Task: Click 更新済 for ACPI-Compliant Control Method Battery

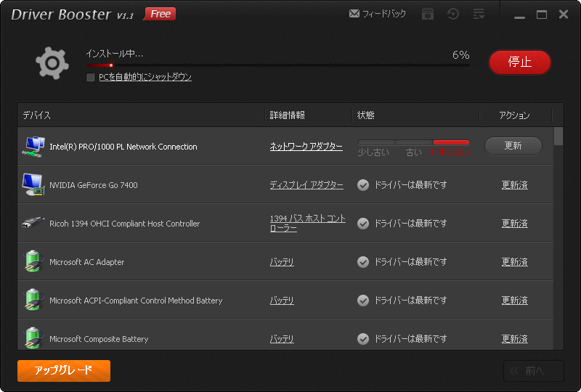Action: [515, 300]
